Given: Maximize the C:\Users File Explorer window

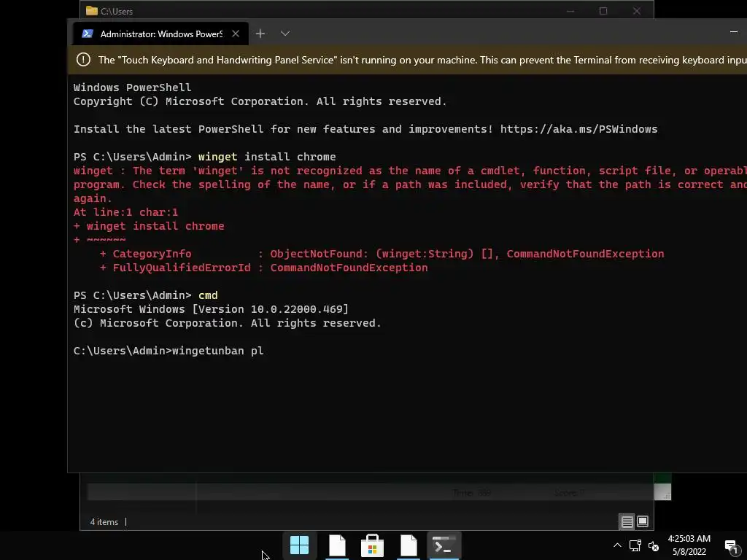Looking at the screenshot, I should pyautogui.click(x=603, y=11).
